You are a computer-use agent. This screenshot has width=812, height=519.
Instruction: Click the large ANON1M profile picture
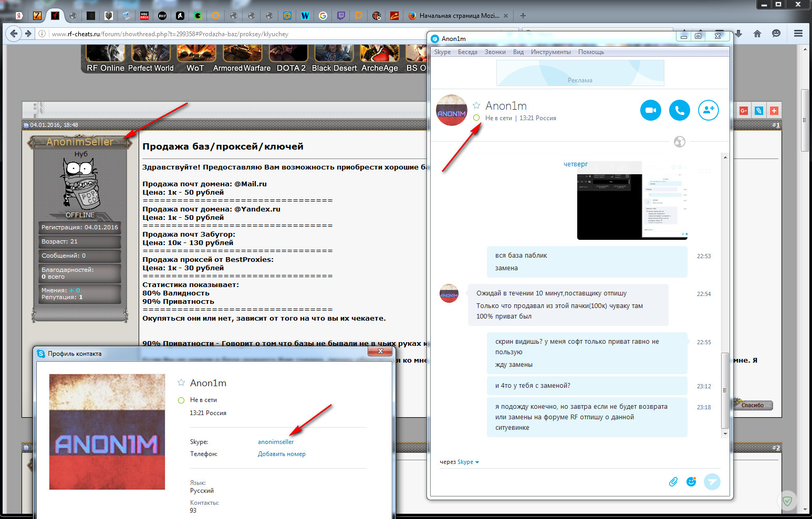(x=107, y=432)
